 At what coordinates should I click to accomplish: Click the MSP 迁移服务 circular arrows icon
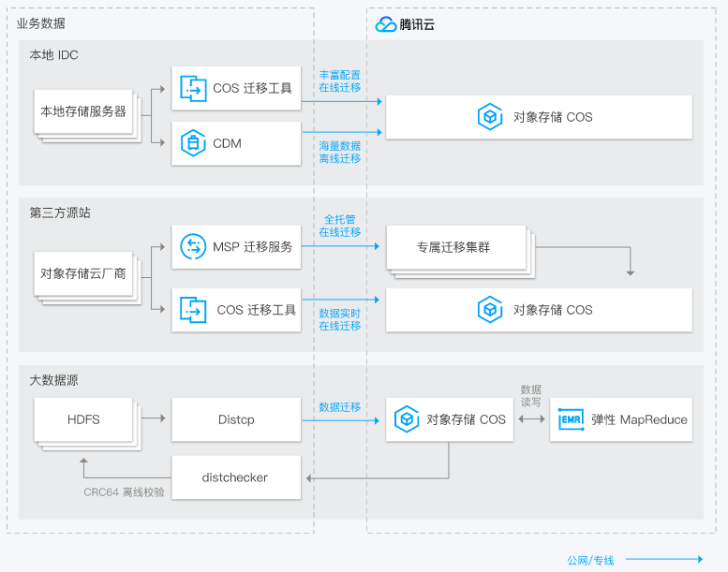(x=193, y=246)
